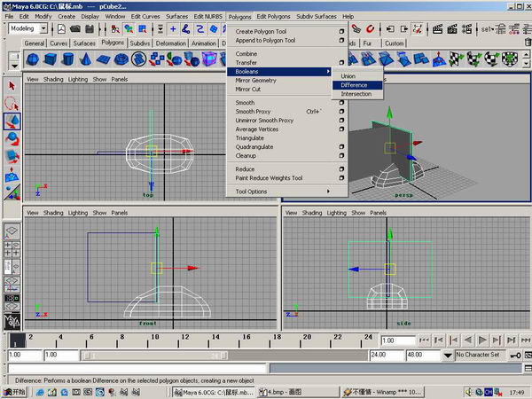The width and height of the screenshot is (532, 399).
Task: Click the magnet snap icon in status line
Action: point(370,29)
